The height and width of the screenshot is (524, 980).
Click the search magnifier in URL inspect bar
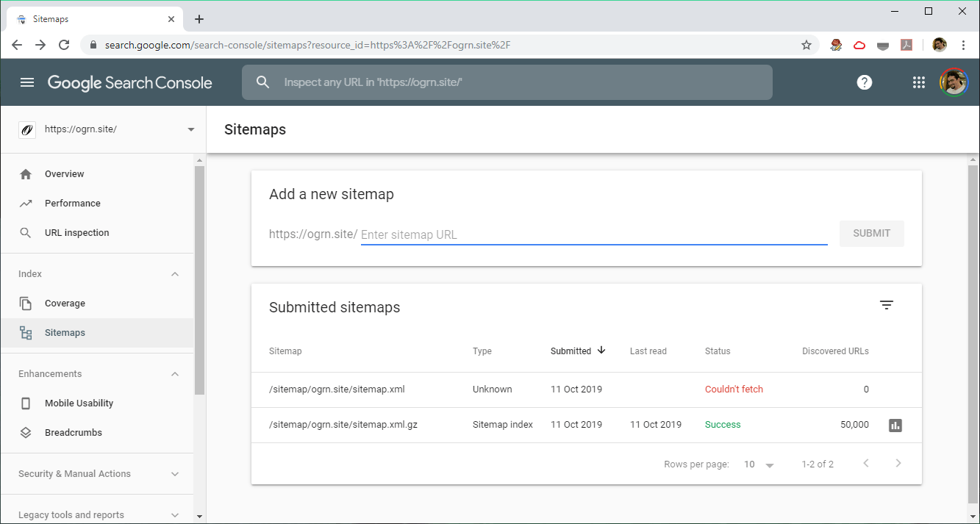263,82
